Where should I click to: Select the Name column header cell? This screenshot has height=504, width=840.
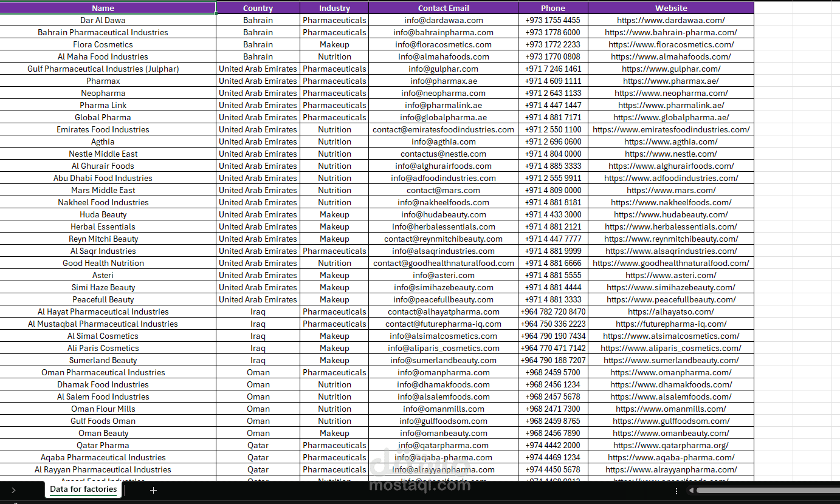(x=108, y=8)
